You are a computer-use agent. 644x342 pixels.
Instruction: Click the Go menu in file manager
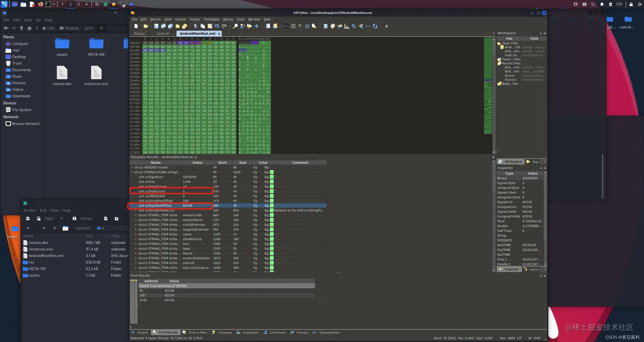38,20
